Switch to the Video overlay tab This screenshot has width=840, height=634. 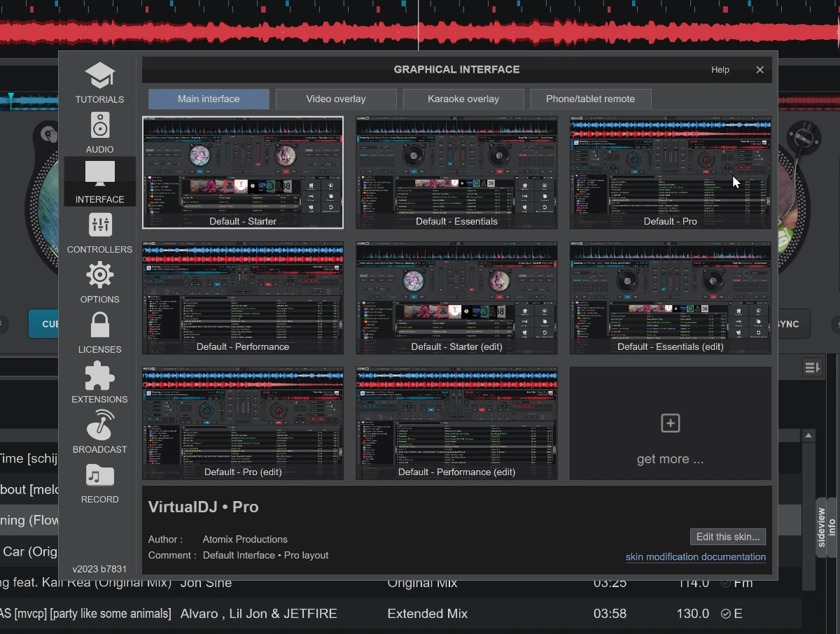coord(336,99)
